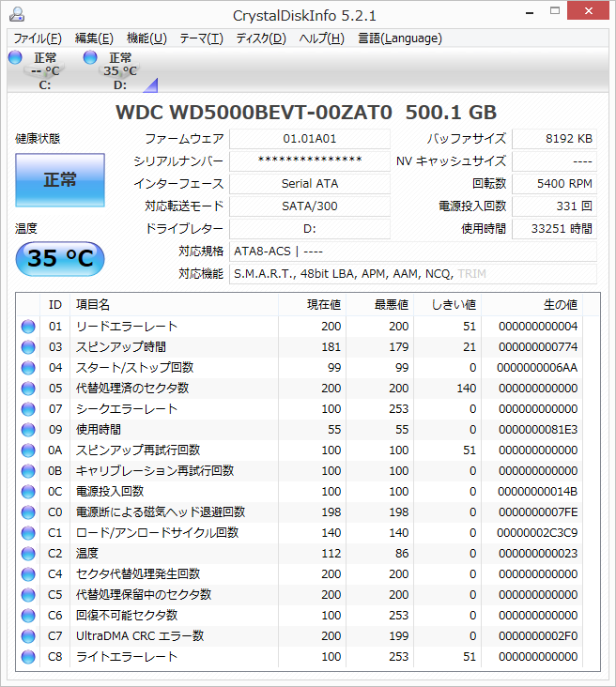Click the CrystalDiskInfo app icon in title bar
Screen dimensions: 616x687
18,15
